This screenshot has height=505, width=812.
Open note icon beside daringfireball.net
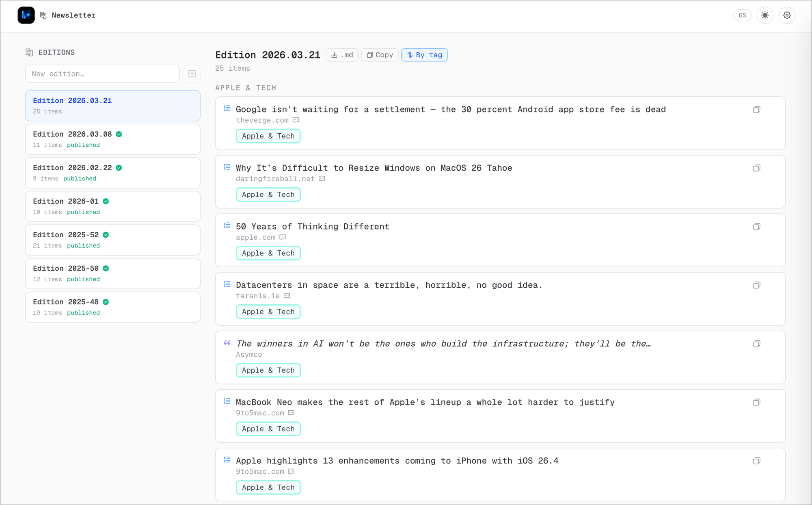tap(322, 178)
